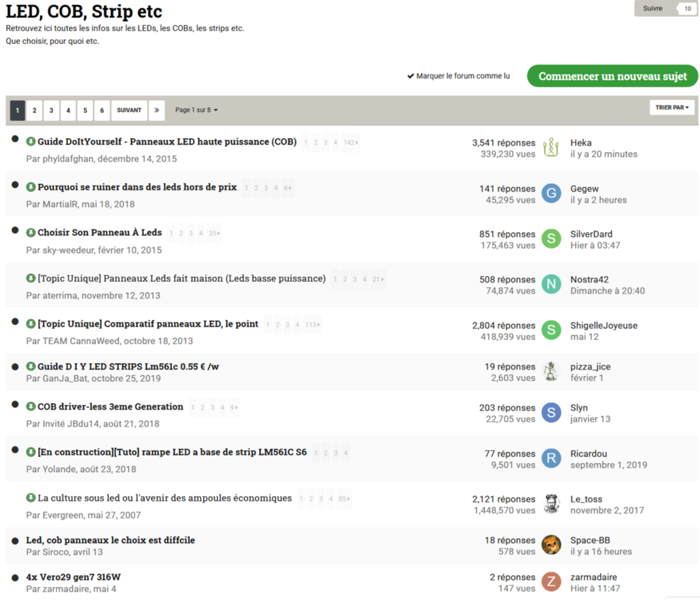The image size is (700, 600).
Task: Go to forum page 3
Action: tap(51, 110)
